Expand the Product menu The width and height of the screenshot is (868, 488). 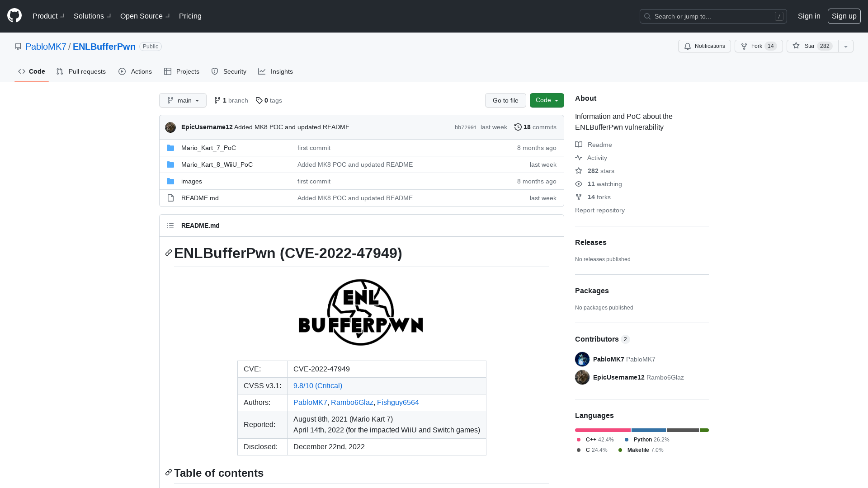tap(48, 16)
